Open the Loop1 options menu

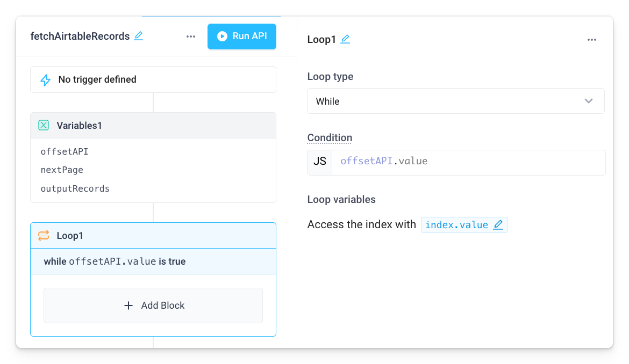(592, 39)
